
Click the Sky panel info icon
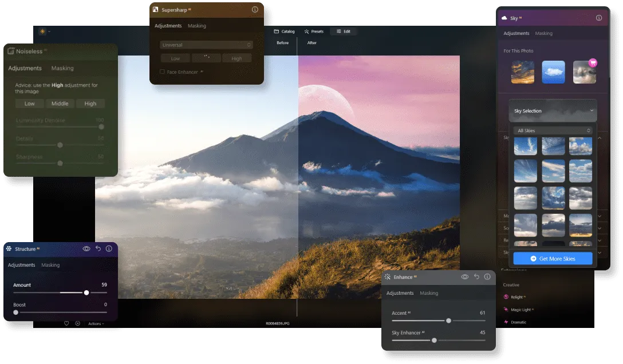click(599, 18)
